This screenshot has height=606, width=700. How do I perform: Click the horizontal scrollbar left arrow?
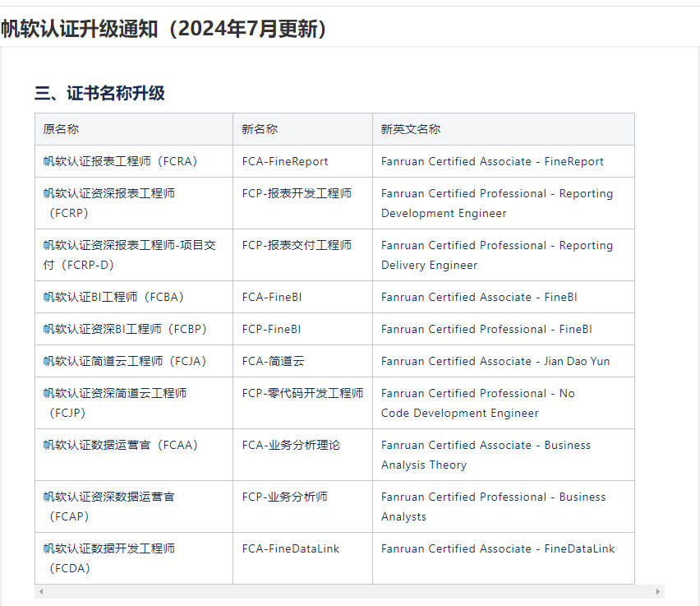click(41, 592)
